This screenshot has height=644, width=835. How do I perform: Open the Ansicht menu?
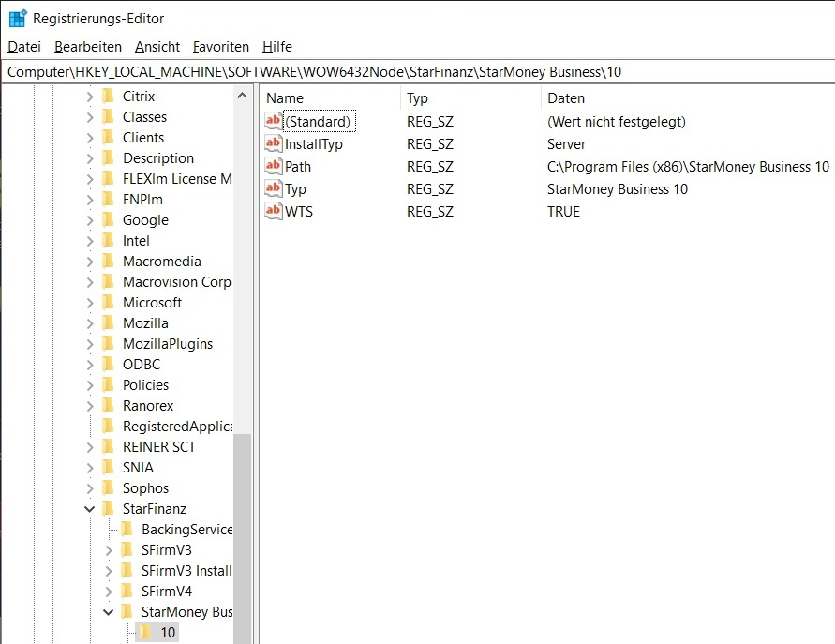157,47
